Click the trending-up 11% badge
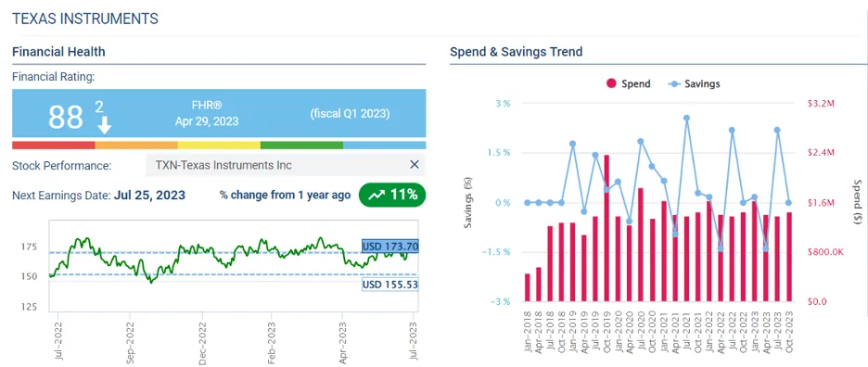The width and height of the screenshot is (868, 367). 392,195
